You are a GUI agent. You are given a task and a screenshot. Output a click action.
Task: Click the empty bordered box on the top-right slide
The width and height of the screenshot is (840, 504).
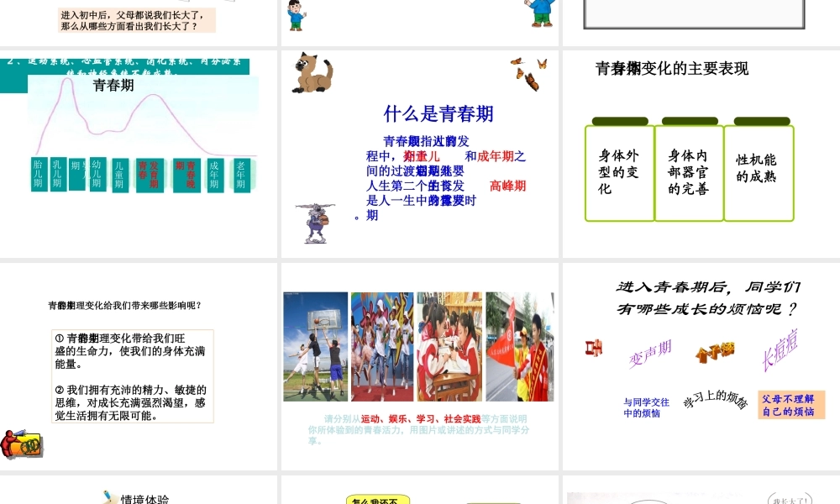(x=694, y=13)
